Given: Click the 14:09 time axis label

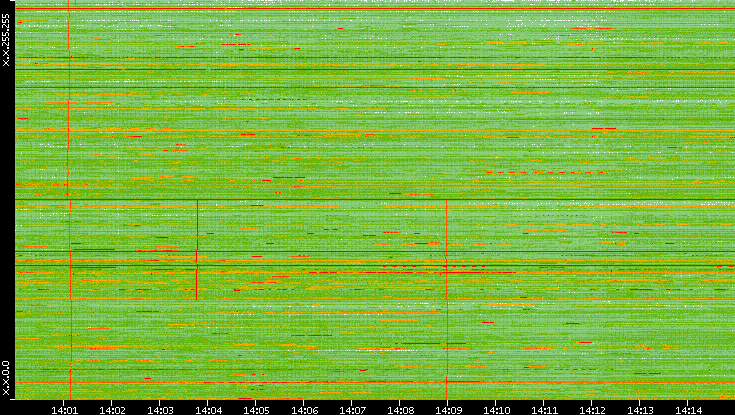Looking at the screenshot, I should click(x=448, y=410).
